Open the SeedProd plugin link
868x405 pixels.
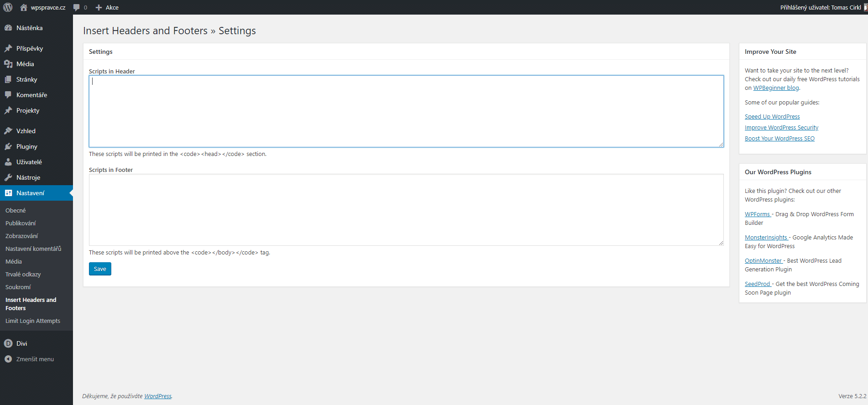(758, 284)
